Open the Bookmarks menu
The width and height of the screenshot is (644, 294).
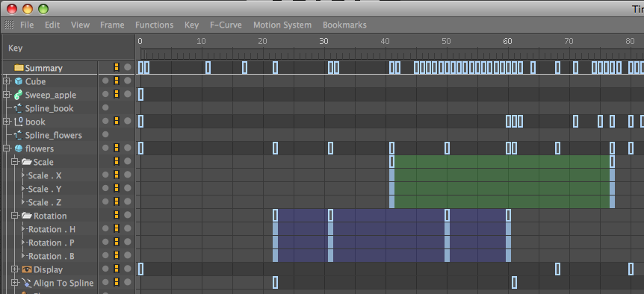(344, 25)
